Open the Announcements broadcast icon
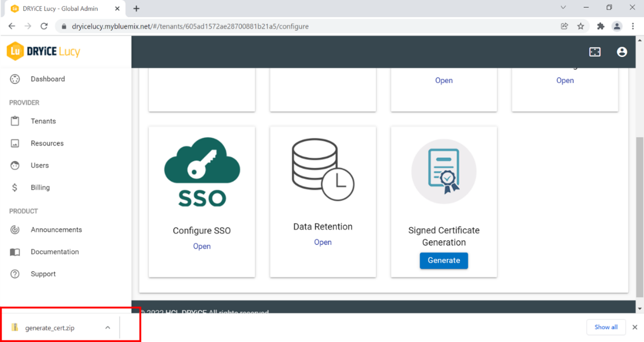Viewport: 644px width, 342px height. coord(15,230)
